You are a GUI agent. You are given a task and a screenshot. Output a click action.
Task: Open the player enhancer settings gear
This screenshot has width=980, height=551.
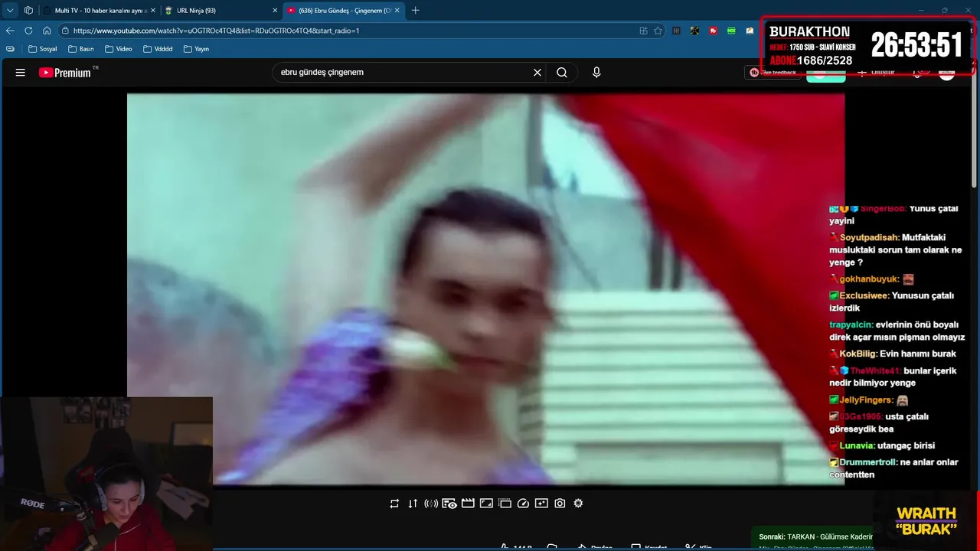click(x=578, y=504)
